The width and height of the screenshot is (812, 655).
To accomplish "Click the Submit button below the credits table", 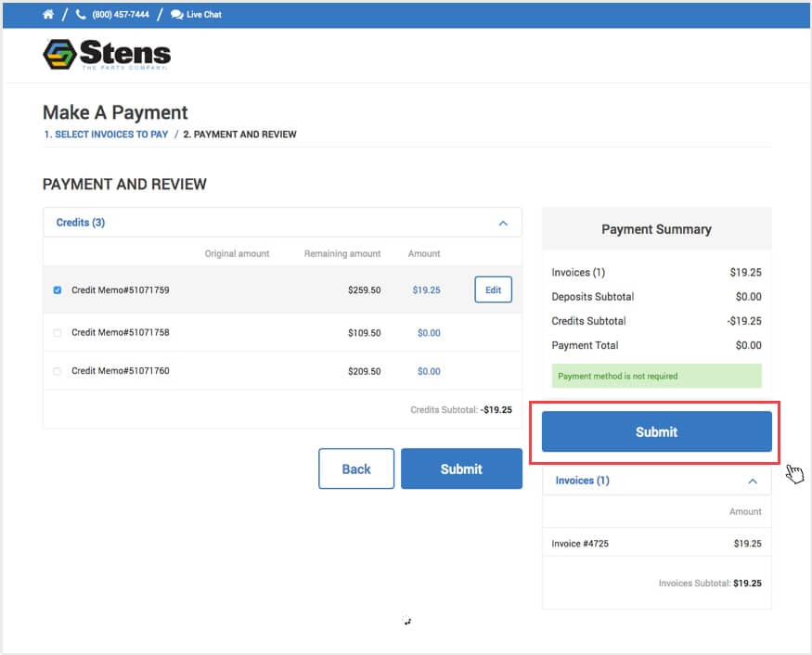I will (x=461, y=469).
